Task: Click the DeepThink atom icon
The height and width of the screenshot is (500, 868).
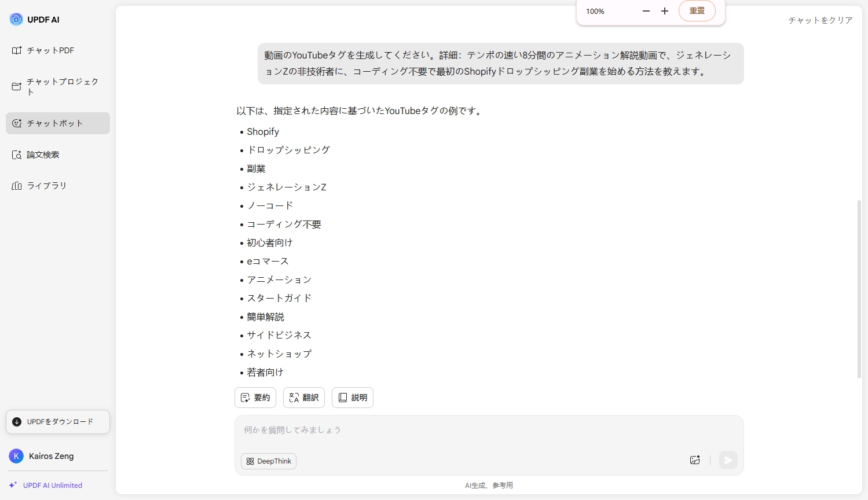Action: 250,461
